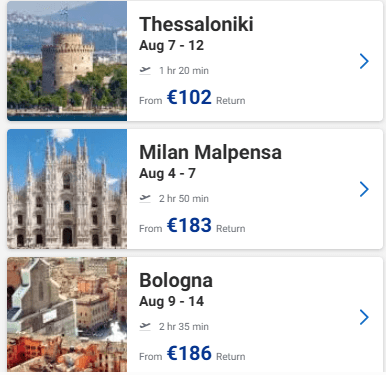Screen dimensions: 386x375
Task: Select the airplane icon beside 2 hr 50 min
Action: click(x=145, y=198)
